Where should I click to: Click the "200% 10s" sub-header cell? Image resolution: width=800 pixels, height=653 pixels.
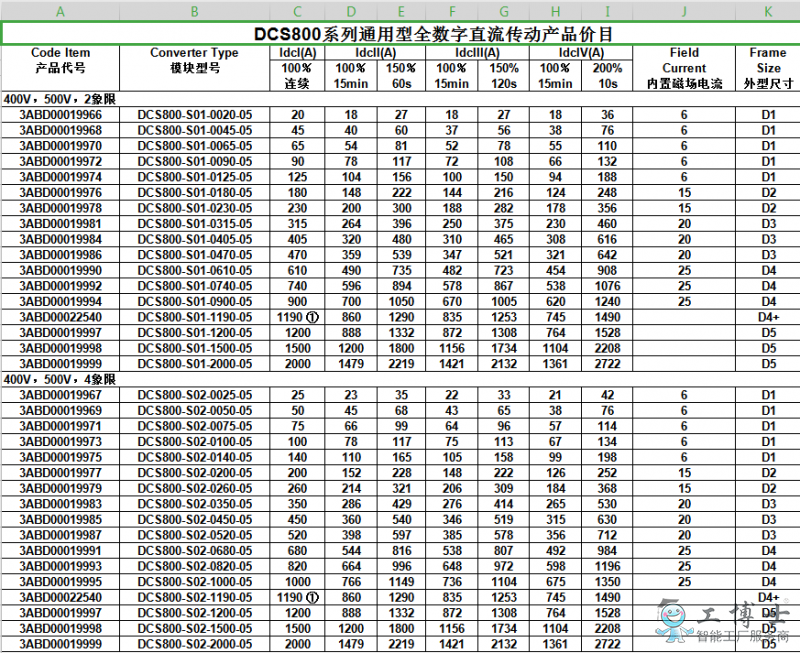click(607, 76)
